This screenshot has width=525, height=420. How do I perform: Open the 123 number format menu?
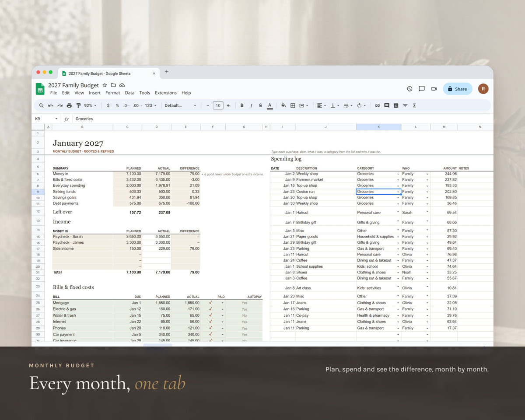click(150, 105)
